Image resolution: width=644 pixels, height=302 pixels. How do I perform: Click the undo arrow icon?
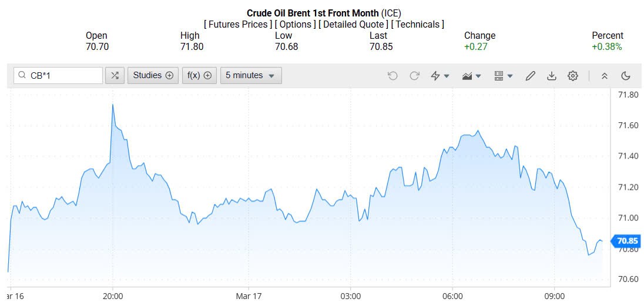click(x=393, y=76)
